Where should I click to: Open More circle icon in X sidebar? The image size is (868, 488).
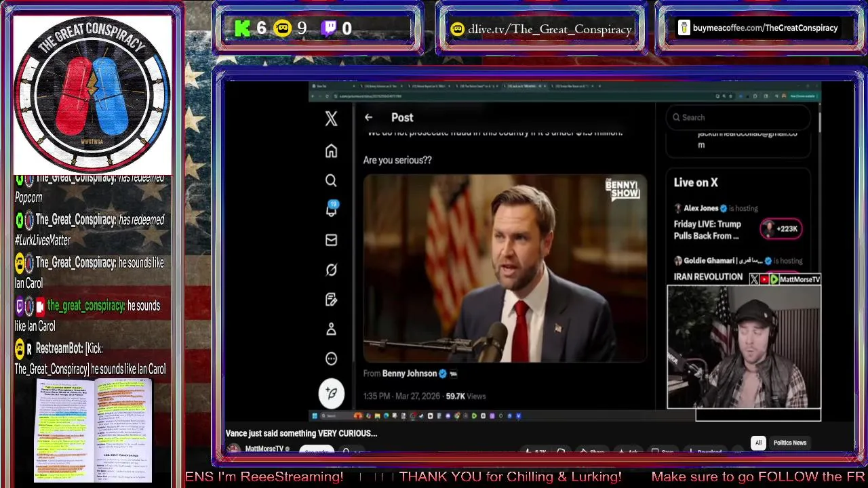click(x=331, y=359)
